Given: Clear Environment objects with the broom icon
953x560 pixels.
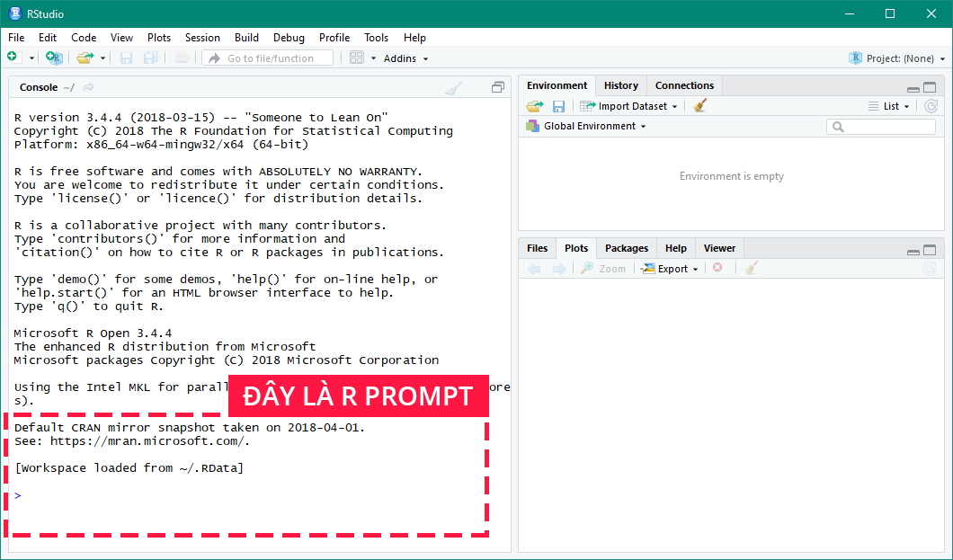Looking at the screenshot, I should (x=700, y=106).
